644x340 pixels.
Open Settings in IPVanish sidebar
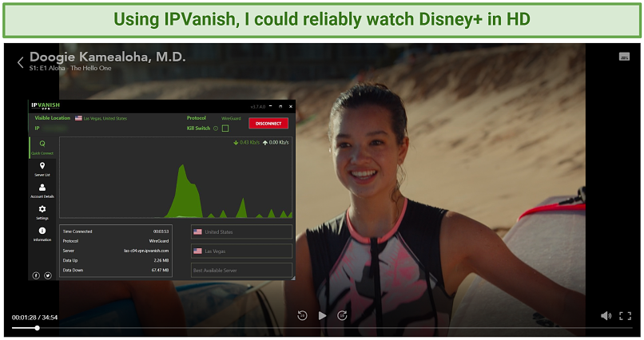[42, 212]
